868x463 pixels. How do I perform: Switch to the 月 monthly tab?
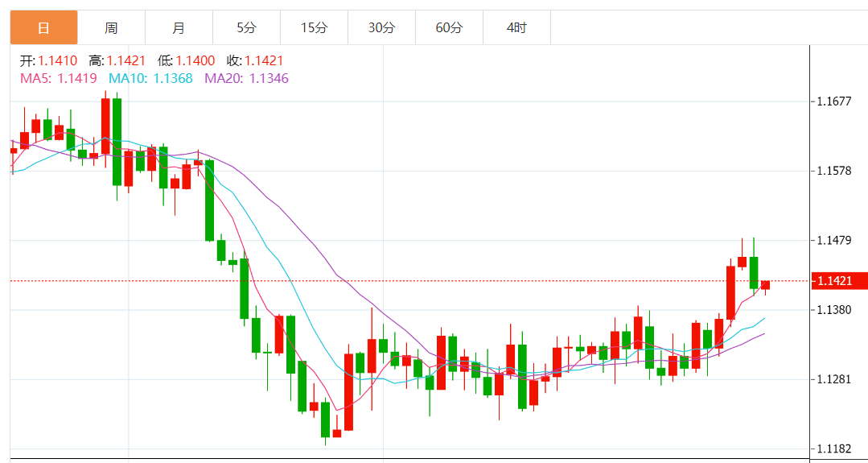coord(179,27)
